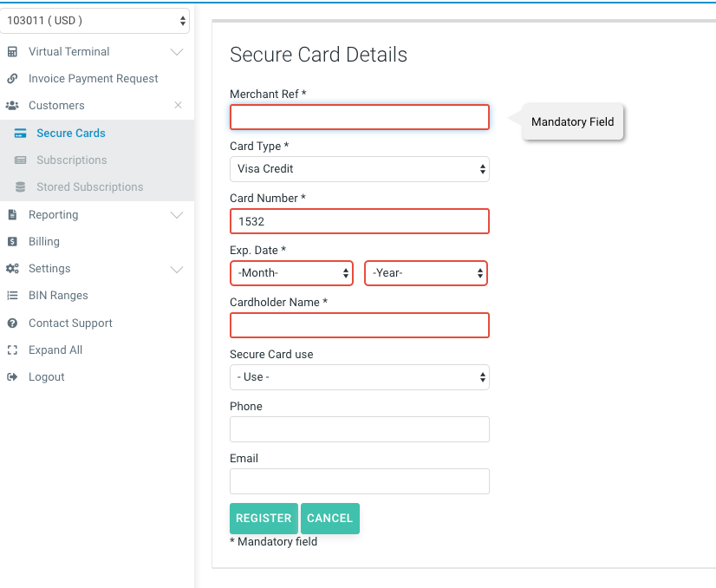Click the Contact Support question icon
The image size is (716, 588).
click(12, 323)
